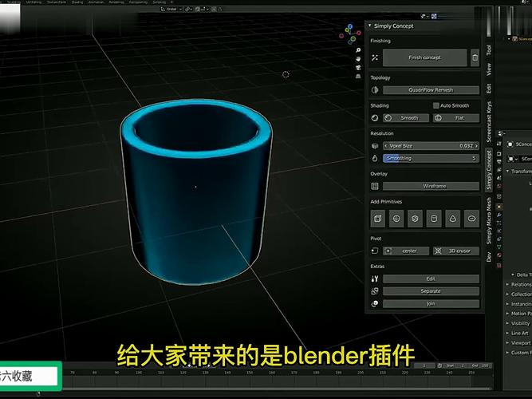Click the Join button
Viewport: 532px width, 399px height.
coord(431,304)
